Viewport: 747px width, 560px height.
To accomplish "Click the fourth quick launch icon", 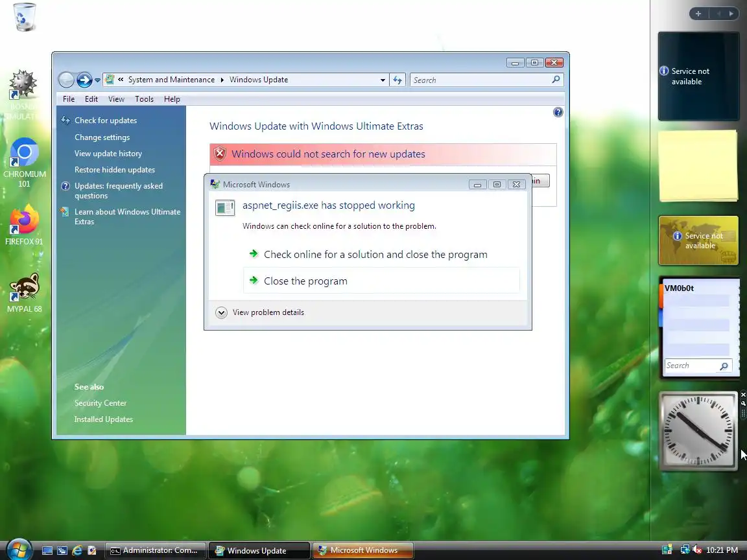I will coord(91,550).
